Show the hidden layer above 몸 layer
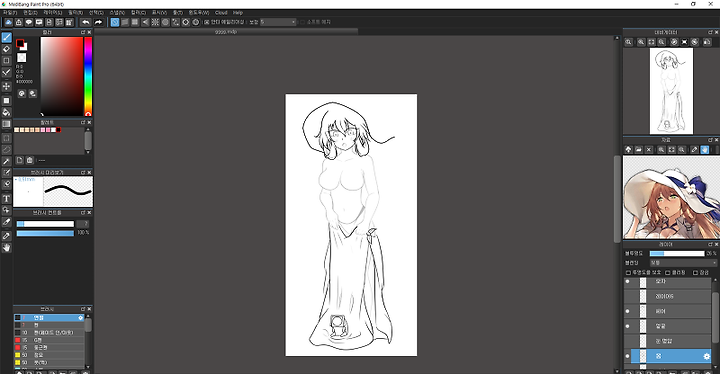Image resolution: width=720 pixels, height=374 pixels. click(x=628, y=341)
